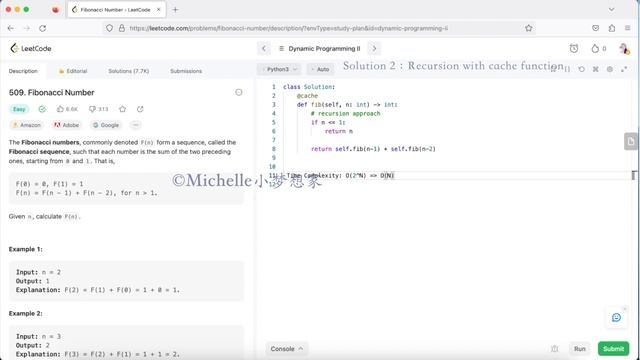Click the problem info circle icon

tap(239, 93)
